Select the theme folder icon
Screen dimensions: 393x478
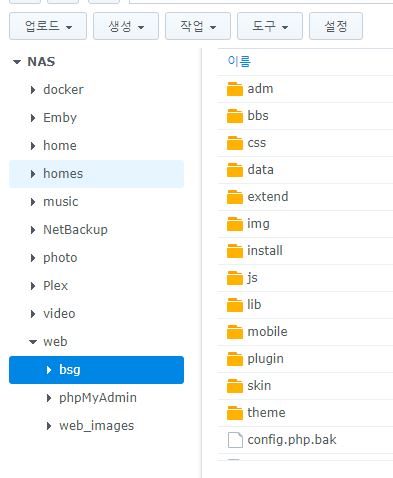[x=235, y=413]
